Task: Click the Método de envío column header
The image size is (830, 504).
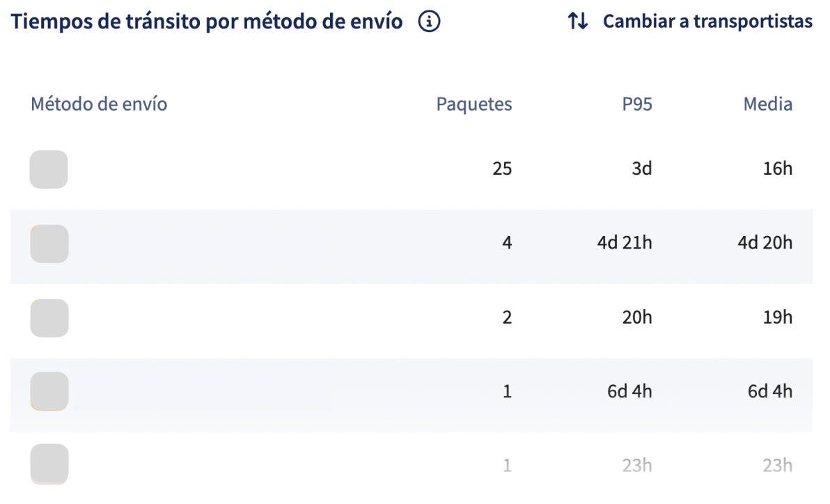Action: [x=99, y=104]
